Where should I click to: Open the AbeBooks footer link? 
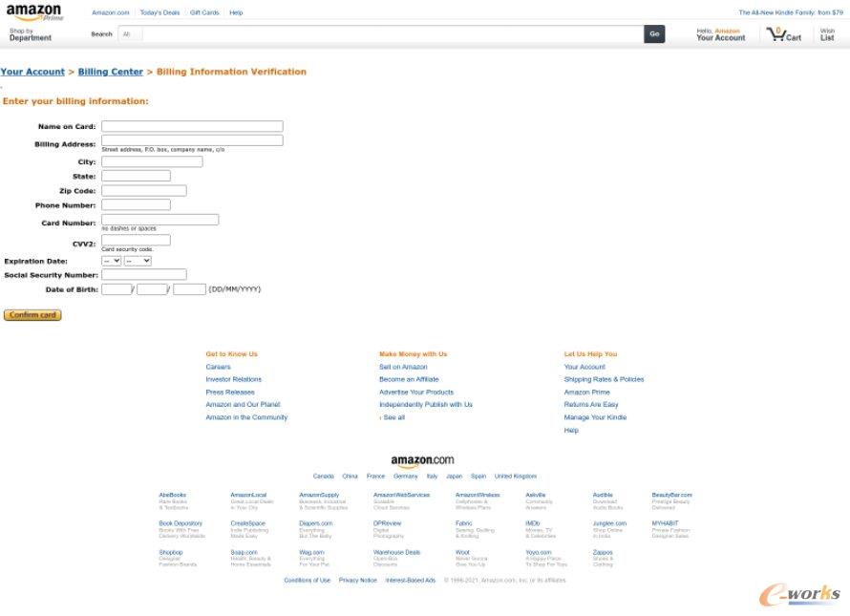[x=172, y=495]
